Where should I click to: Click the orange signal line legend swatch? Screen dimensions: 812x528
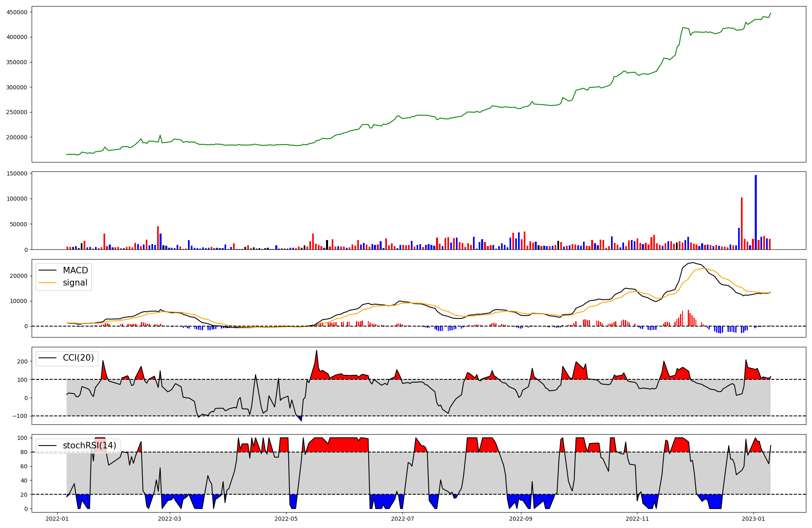47,283
